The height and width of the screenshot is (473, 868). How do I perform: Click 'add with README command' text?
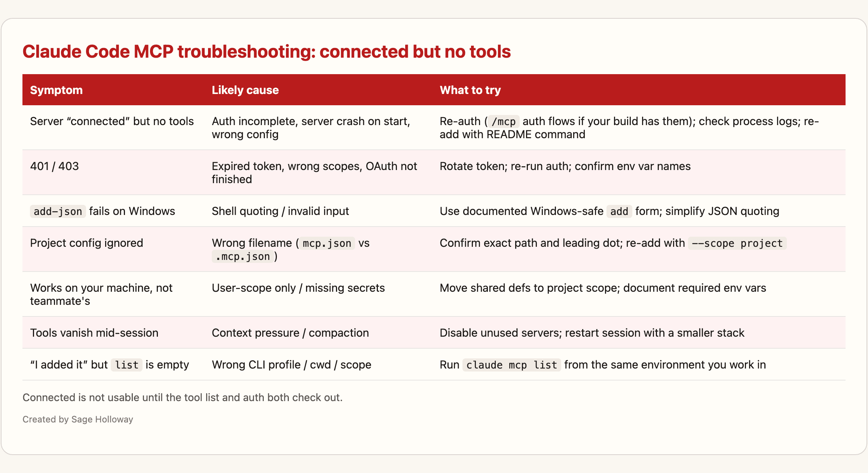coord(512,134)
